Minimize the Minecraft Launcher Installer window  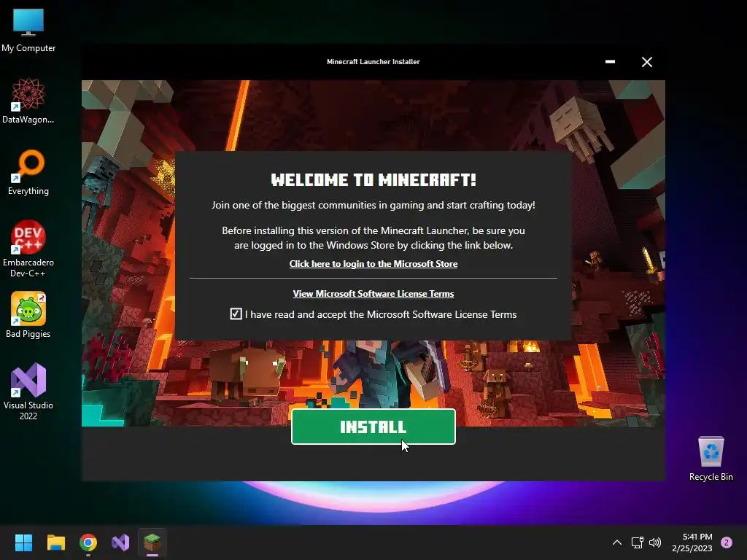(610, 61)
